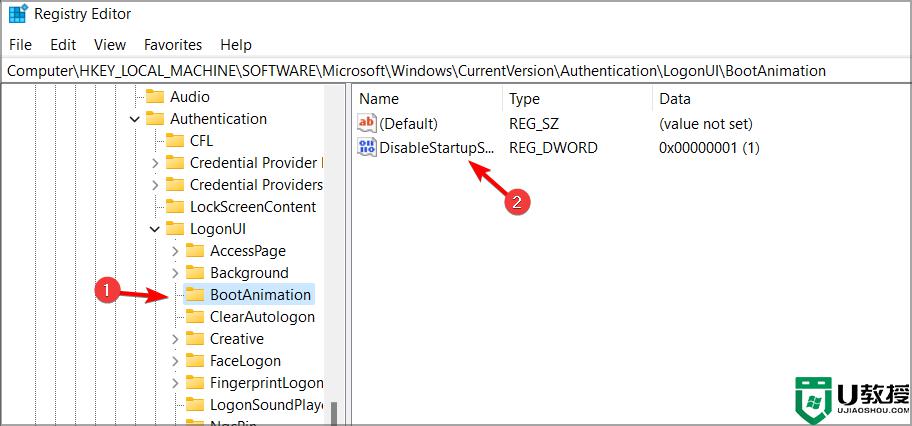
Task: Open the File menu
Action: [x=20, y=45]
